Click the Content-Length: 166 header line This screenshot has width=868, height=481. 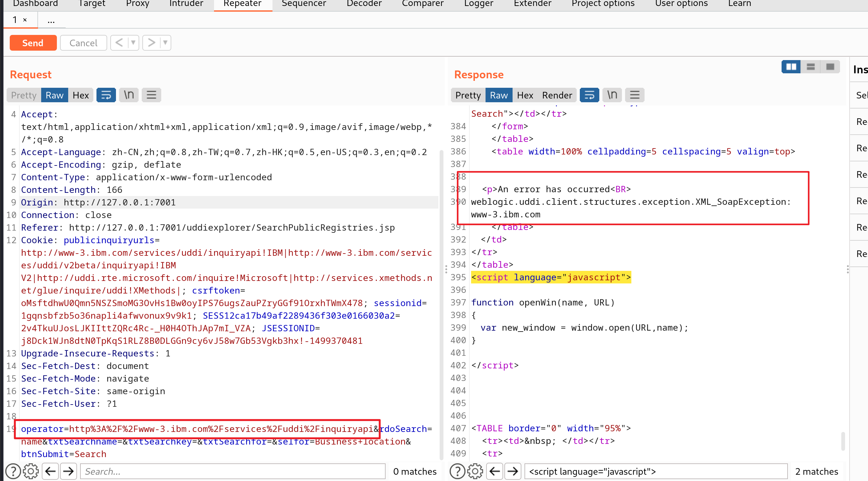(x=72, y=190)
